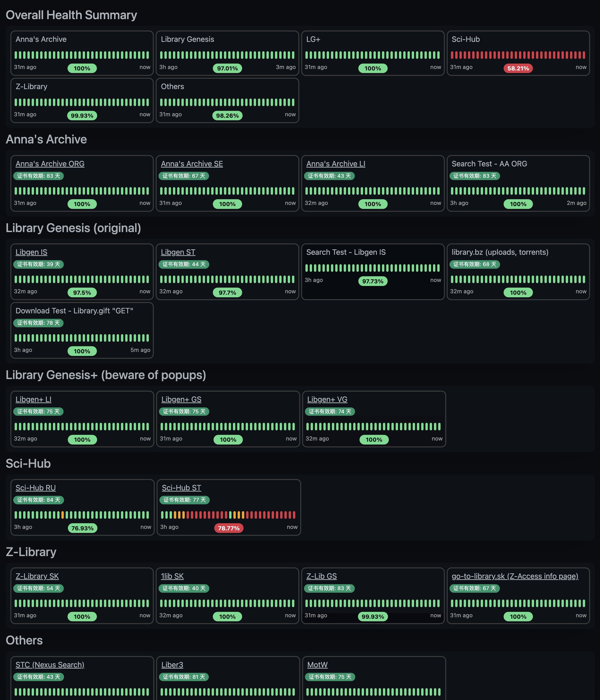The width and height of the screenshot is (600, 700).
Task: Open the Z-Lib GS link
Action: tap(321, 576)
